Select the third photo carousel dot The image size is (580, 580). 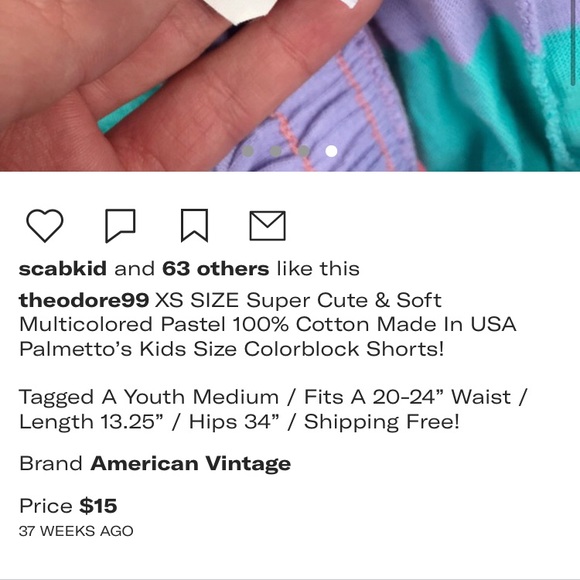click(303, 151)
